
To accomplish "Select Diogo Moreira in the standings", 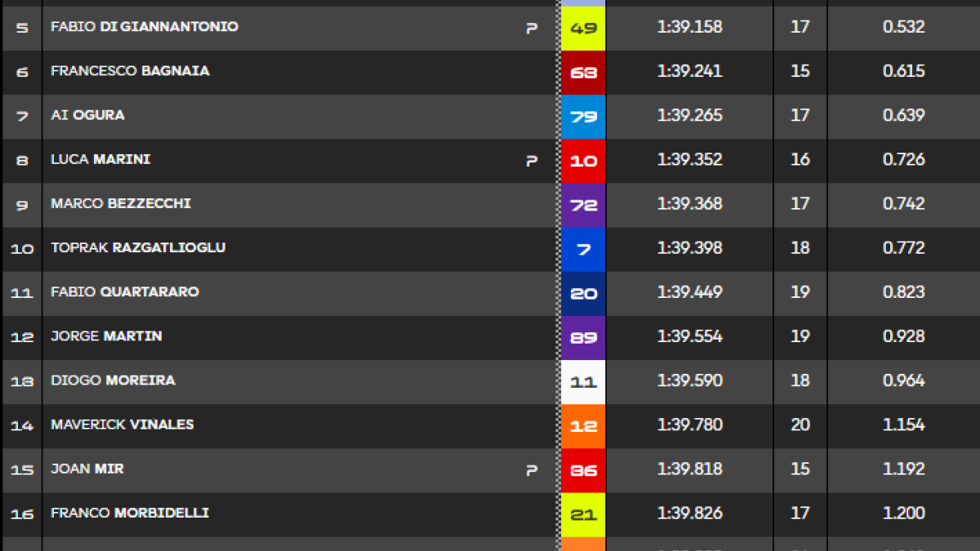I will [x=113, y=380].
